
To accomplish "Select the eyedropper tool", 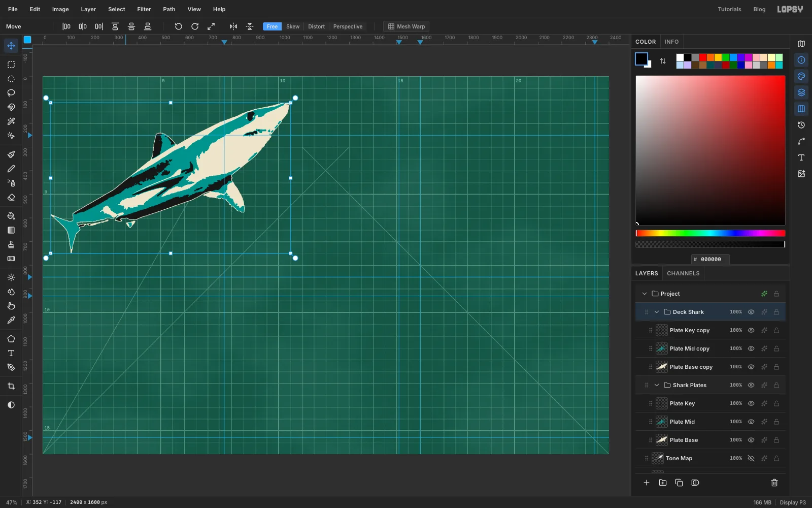I will pos(11,320).
